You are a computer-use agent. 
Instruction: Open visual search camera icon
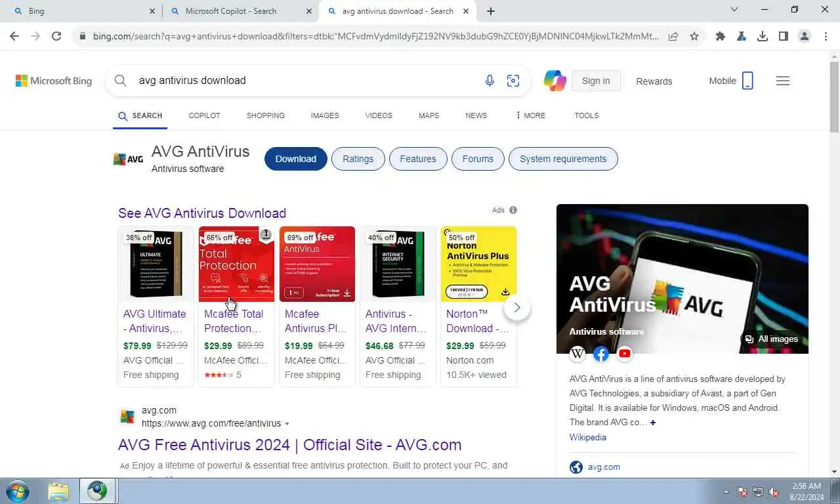[x=513, y=81]
